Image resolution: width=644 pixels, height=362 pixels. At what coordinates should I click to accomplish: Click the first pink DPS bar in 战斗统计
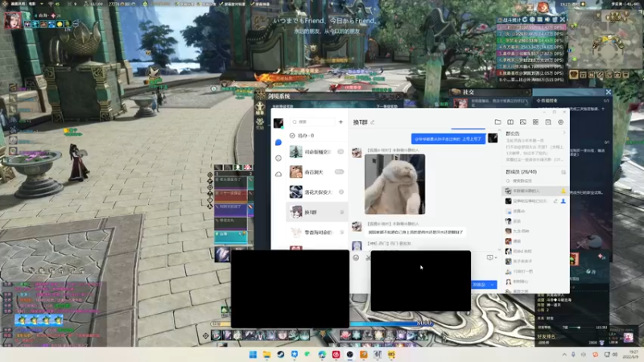click(x=531, y=27)
